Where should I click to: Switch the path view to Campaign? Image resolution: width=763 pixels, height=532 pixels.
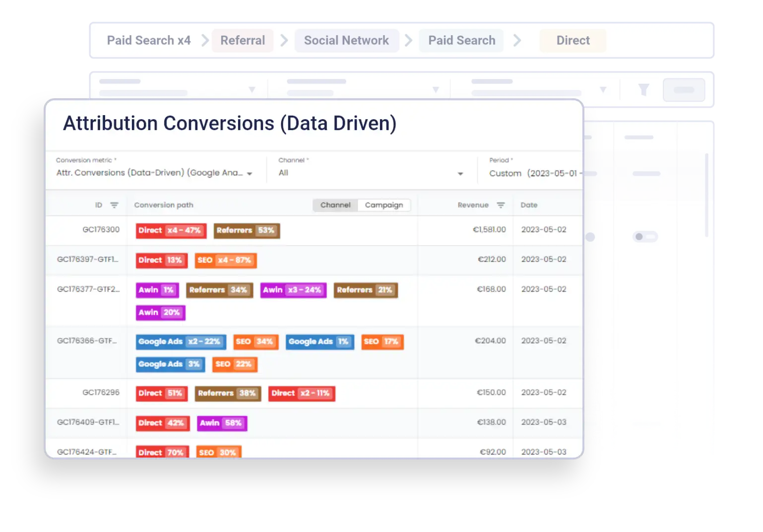tap(384, 204)
